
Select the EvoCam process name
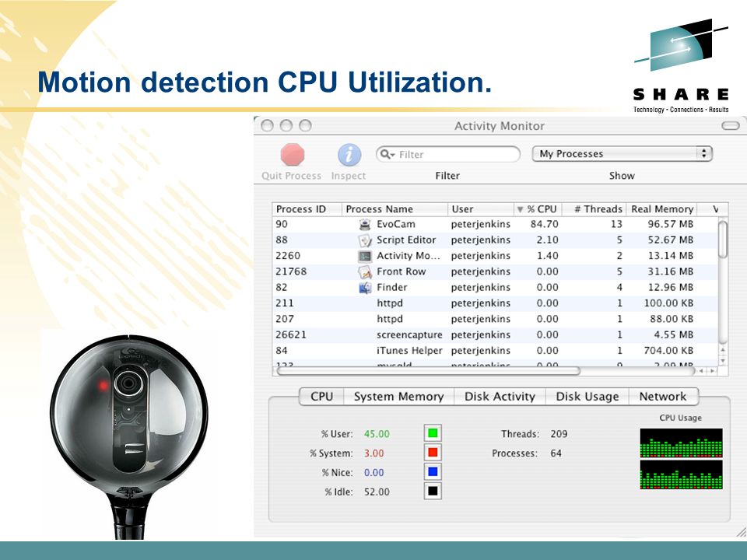[395, 224]
